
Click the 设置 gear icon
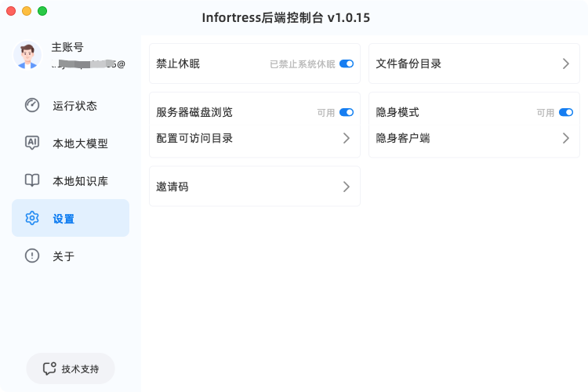32,218
